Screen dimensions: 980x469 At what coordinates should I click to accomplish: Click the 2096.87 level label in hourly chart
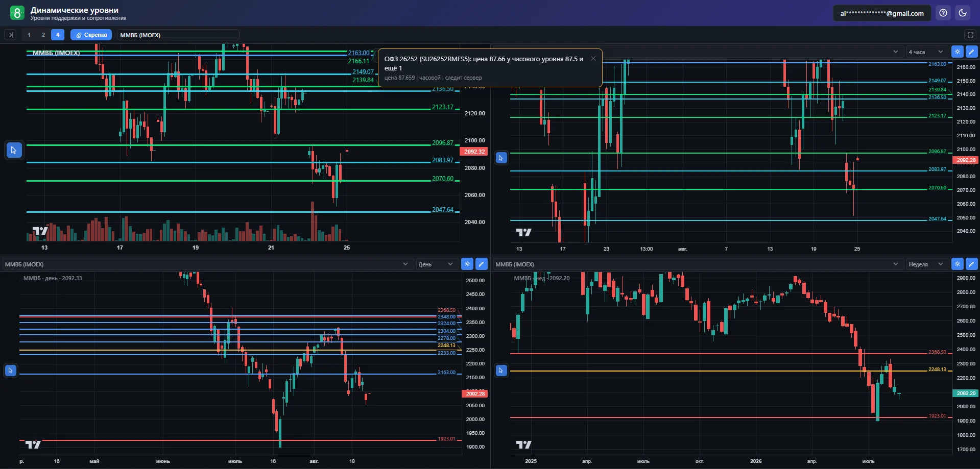[x=443, y=143]
